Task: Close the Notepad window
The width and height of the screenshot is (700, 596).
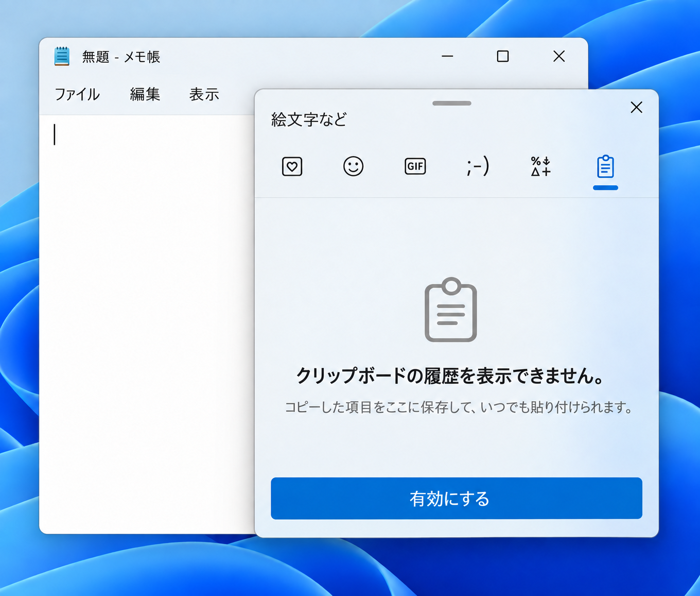Action: click(559, 56)
